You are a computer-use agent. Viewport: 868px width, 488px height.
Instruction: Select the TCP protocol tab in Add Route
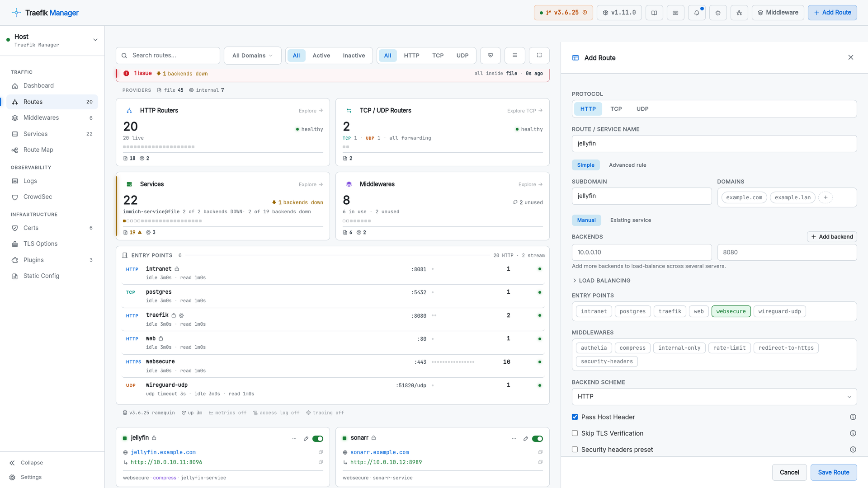(x=616, y=109)
